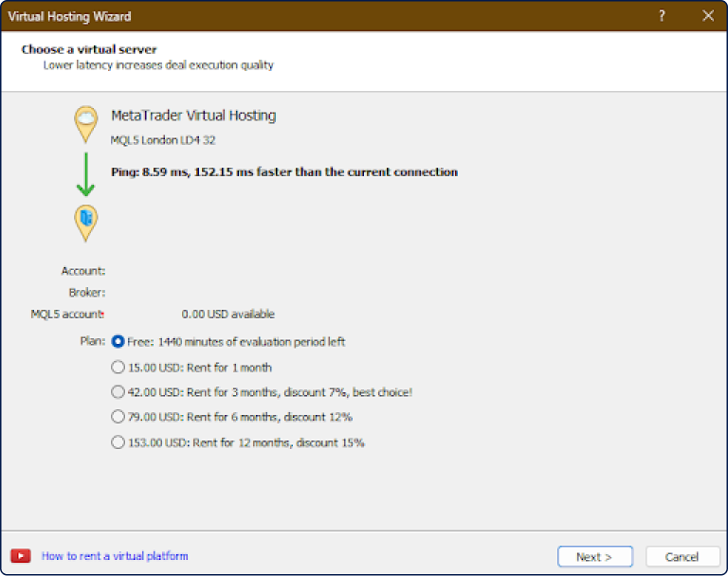This screenshot has width=728, height=576.
Task: Click the Account label
Action: [83, 271]
